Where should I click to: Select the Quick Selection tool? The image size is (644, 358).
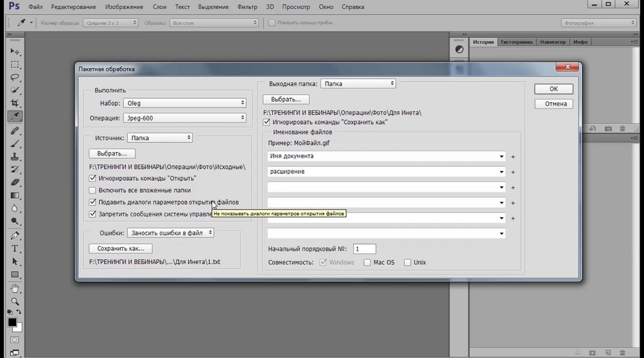point(15,91)
